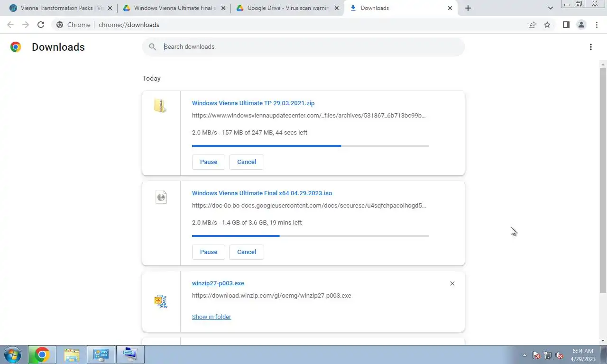Click Windows Vienna Ultimate TP 29.03.2021.zip name

tap(253, 103)
